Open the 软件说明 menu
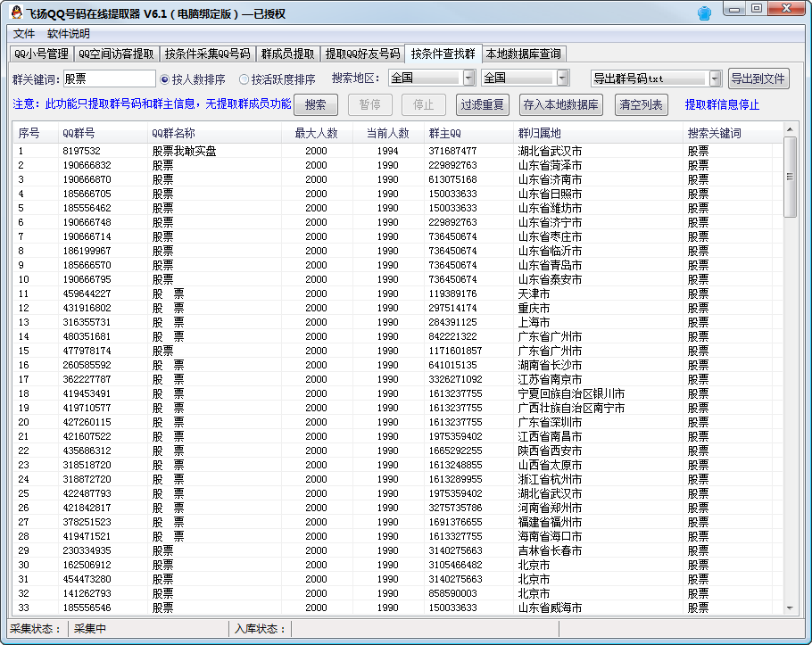 coord(69,33)
